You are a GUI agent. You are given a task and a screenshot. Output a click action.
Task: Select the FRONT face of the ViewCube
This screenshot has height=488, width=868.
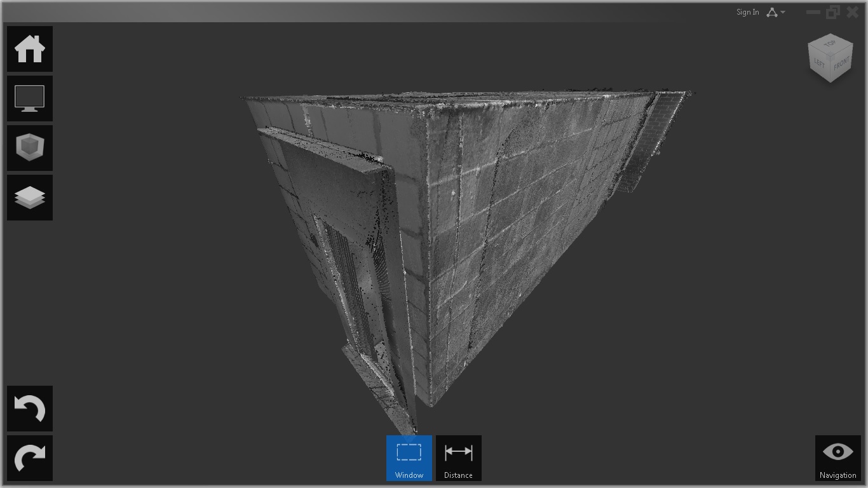pyautogui.click(x=841, y=65)
